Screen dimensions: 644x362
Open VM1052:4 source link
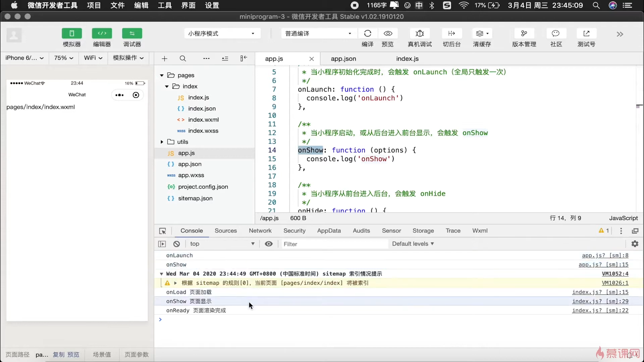coord(615,274)
